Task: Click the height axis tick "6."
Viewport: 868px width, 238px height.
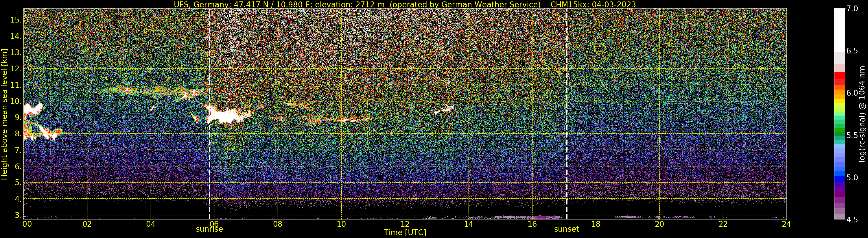Action: click(x=18, y=166)
